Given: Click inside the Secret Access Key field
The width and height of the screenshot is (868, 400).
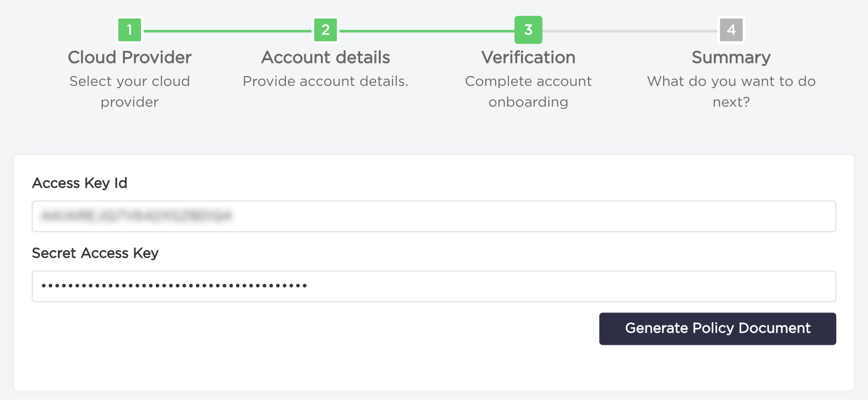Looking at the screenshot, I should pyautogui.click(x=434, y=286).
